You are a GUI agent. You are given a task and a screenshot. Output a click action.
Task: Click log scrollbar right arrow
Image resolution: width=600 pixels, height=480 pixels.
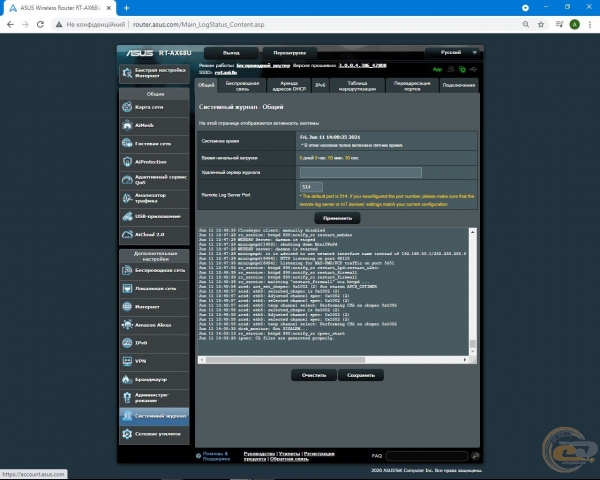click(465, 360)
